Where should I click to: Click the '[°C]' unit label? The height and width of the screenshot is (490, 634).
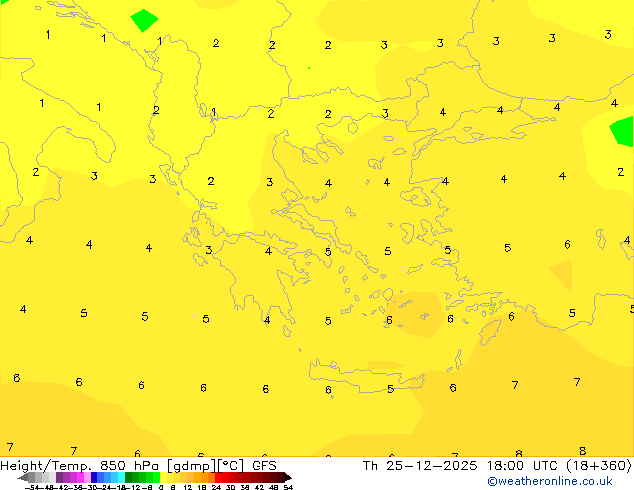tap(231, 466)
